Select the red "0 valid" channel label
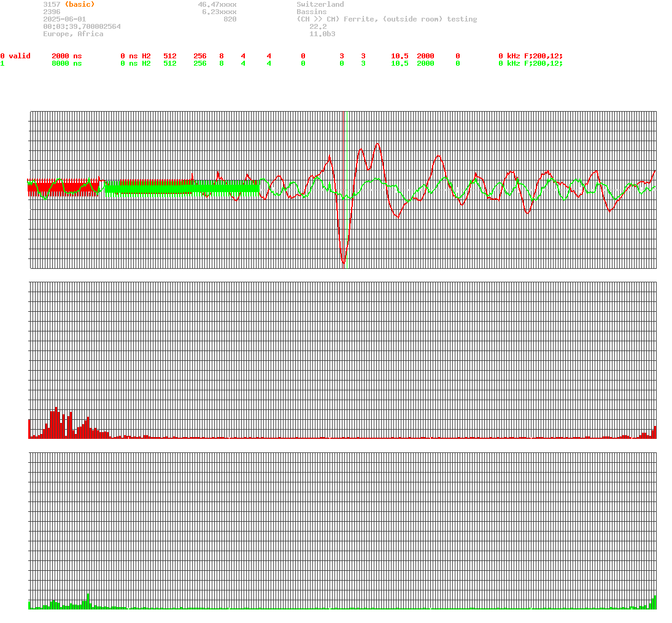 click(15, 56)
